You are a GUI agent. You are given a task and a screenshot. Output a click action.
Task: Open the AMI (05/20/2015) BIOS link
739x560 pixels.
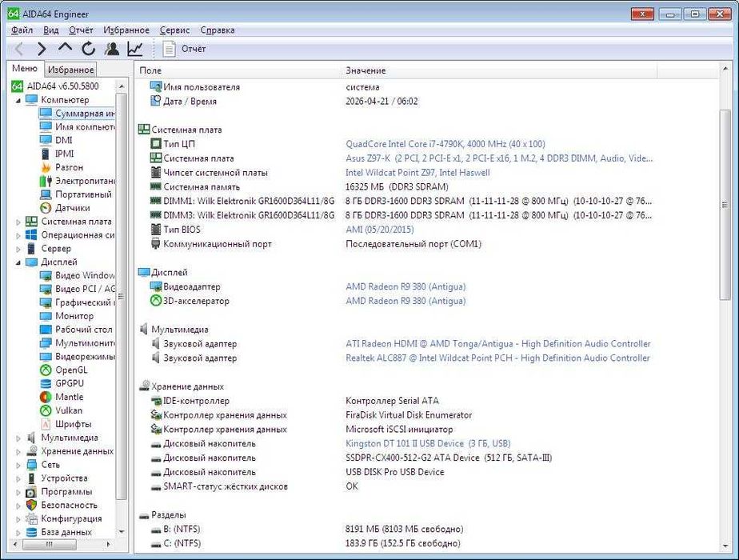(x=379, y=230)
